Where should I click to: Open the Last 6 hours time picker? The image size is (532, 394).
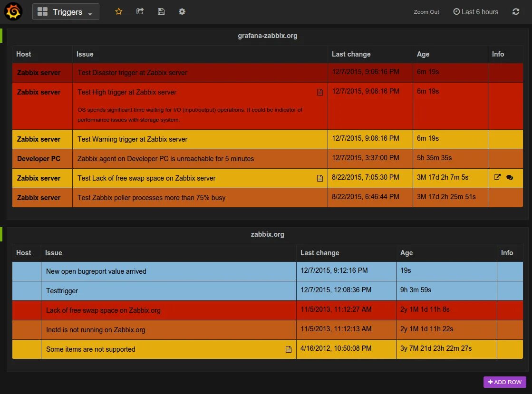(x=476, y=12)
